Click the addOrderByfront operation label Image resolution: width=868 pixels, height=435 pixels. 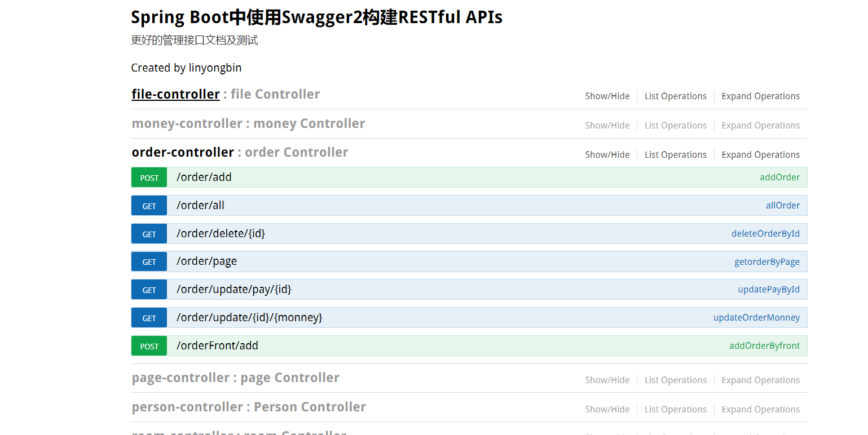(765, 346)
